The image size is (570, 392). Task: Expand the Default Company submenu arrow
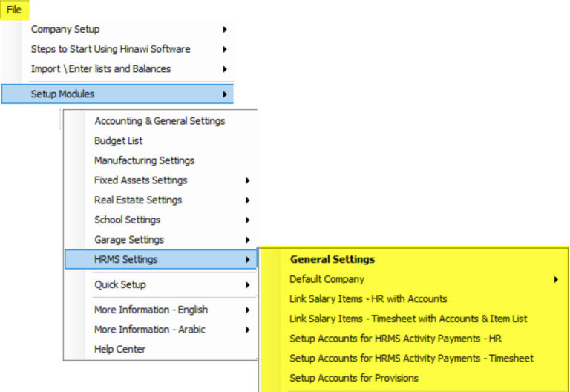(x=556, y=280)
